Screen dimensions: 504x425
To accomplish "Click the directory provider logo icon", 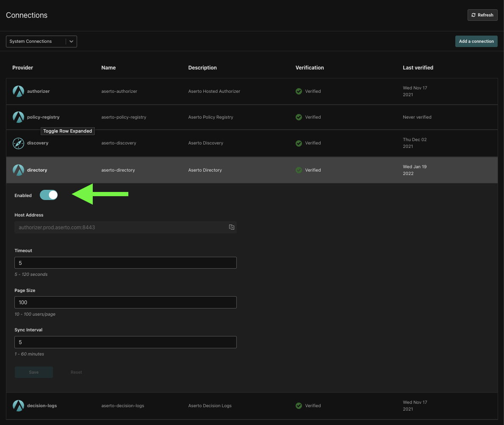I will [18, 170].
